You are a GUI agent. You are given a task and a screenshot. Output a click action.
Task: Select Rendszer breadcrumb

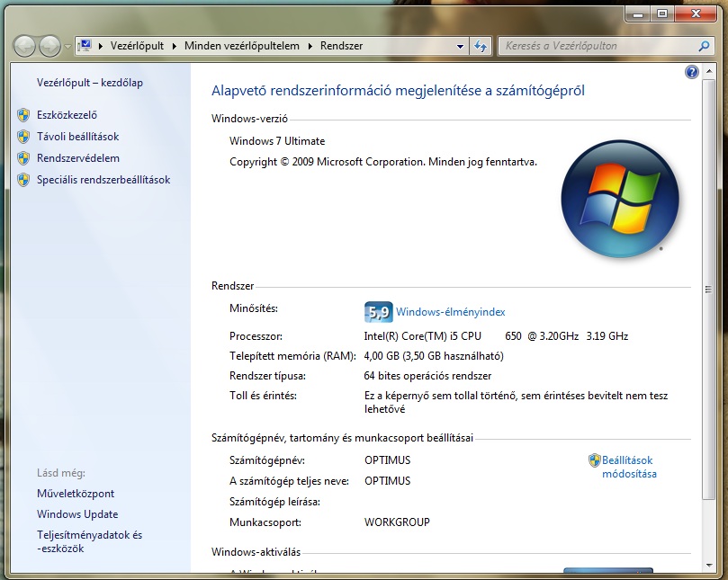pos(341,46)
